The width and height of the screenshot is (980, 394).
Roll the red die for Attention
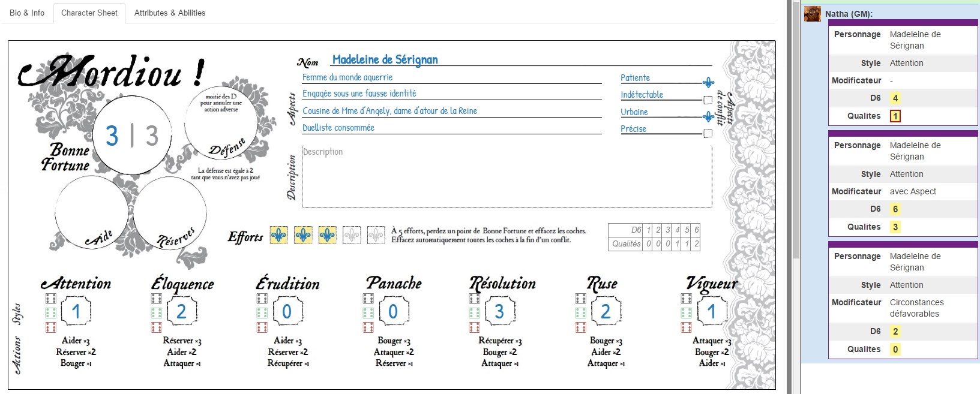pyautogui.click(x=50, y=327)
